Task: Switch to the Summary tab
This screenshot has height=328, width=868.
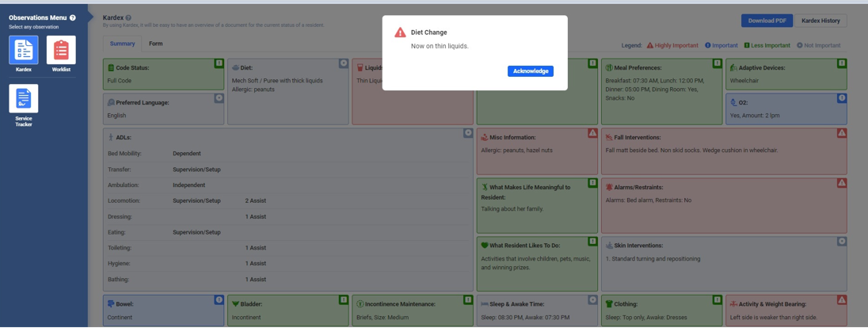Action: pos(122,44)
